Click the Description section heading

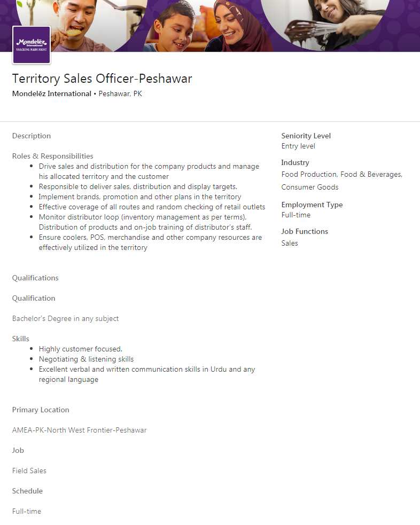pos(32,136)
